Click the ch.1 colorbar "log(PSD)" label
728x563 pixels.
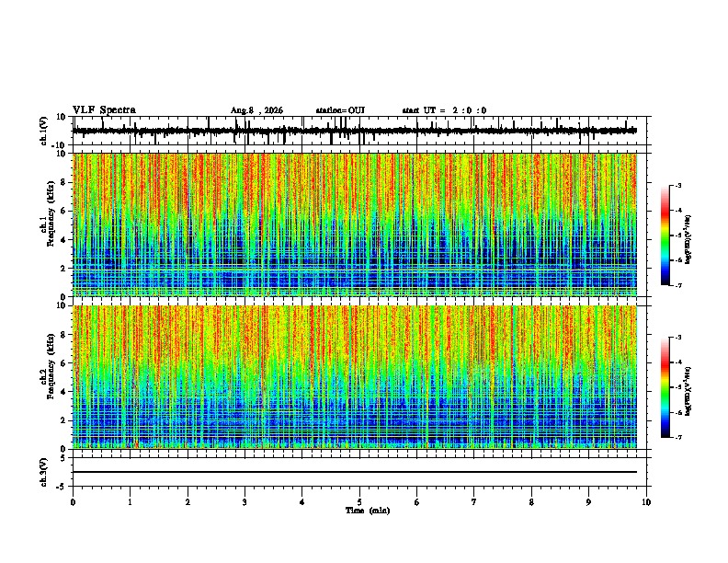[x=688, y=240]
